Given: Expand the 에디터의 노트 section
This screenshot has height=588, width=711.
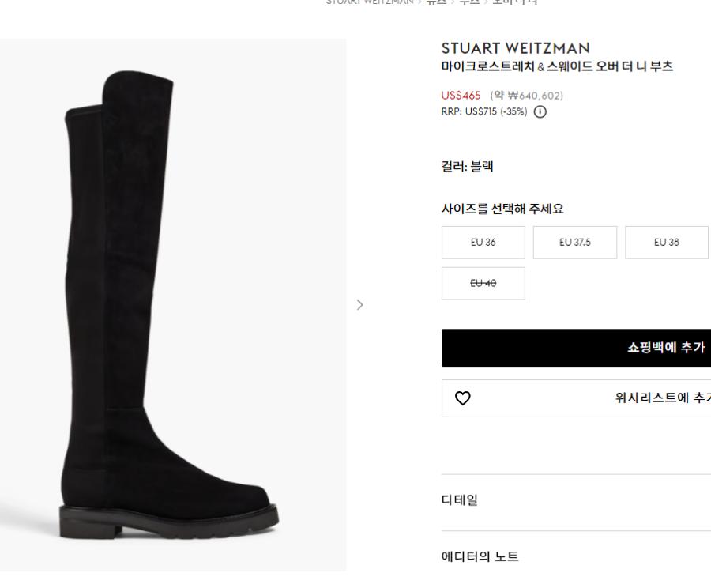Looking at the screenshot, I should 480,556.
